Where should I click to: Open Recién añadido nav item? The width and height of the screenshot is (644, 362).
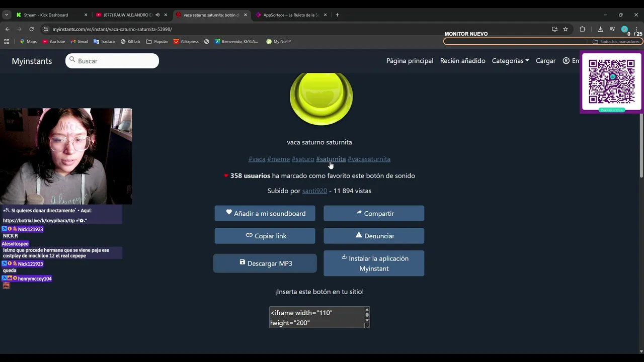463,61
